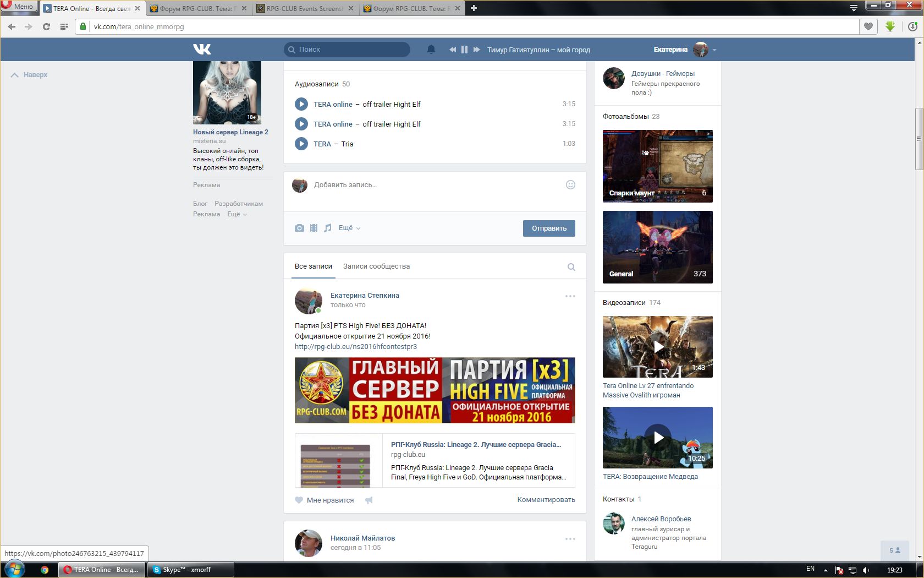Open the Блог footer link
The image size is (924, 578).
(200, 204)
